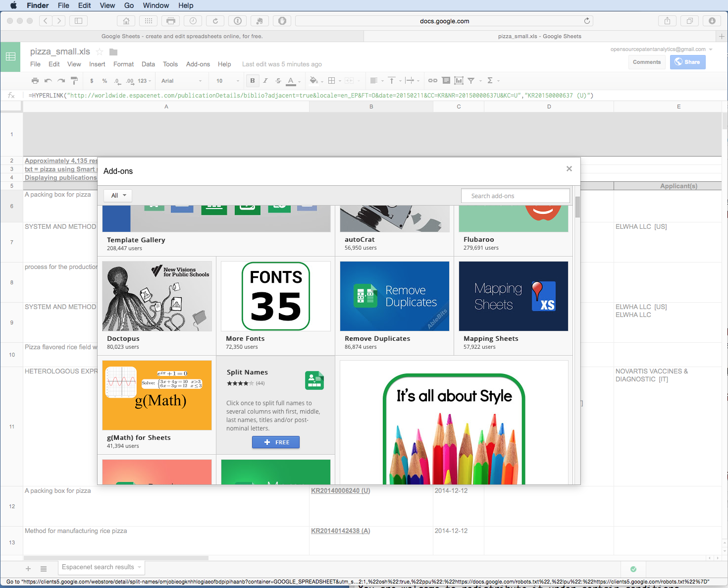Screen dimensions: 728x588
Task: Click the Split Names add-on icon
Action: point(314,380)
